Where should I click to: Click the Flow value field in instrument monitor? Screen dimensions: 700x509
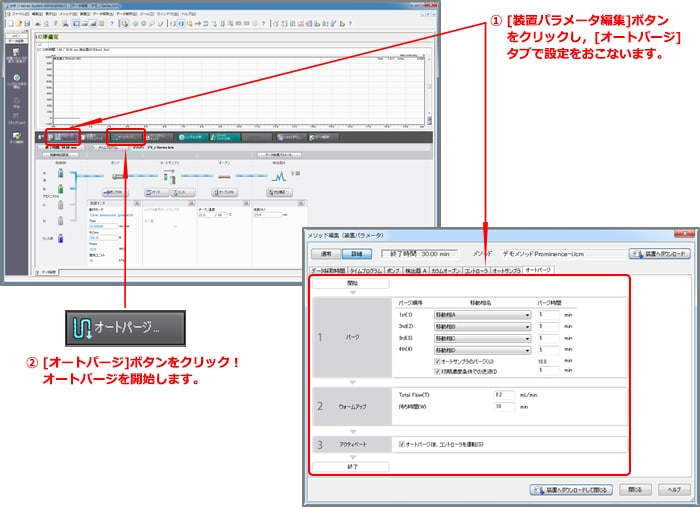tap(104, 226)
